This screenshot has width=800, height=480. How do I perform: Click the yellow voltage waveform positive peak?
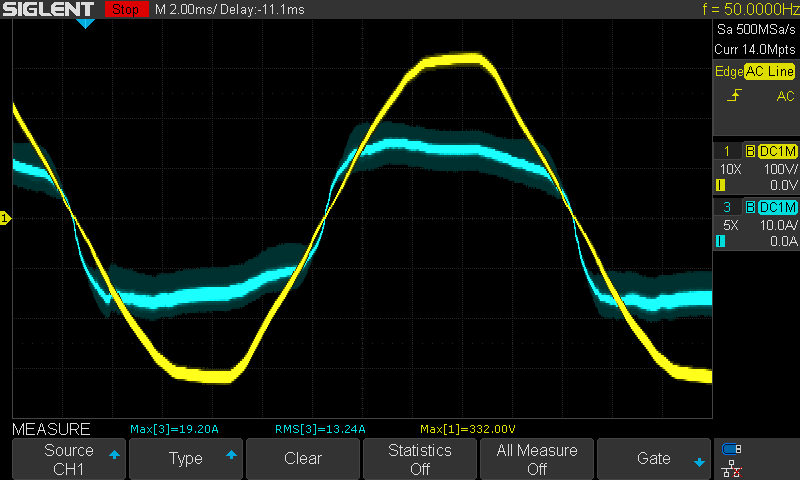click(454, 59)
